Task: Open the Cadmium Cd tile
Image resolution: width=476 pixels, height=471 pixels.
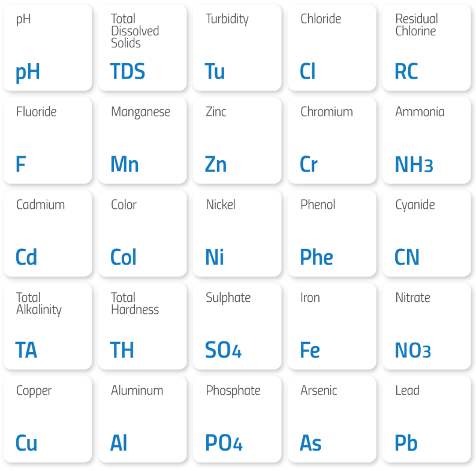Action: tap(48, 233)
